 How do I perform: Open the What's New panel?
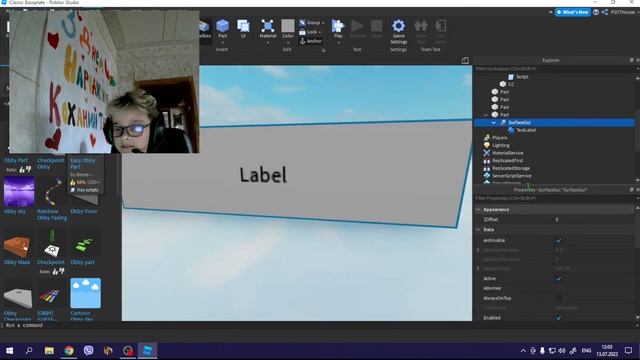pyautogui.click(x=573, y=12)
